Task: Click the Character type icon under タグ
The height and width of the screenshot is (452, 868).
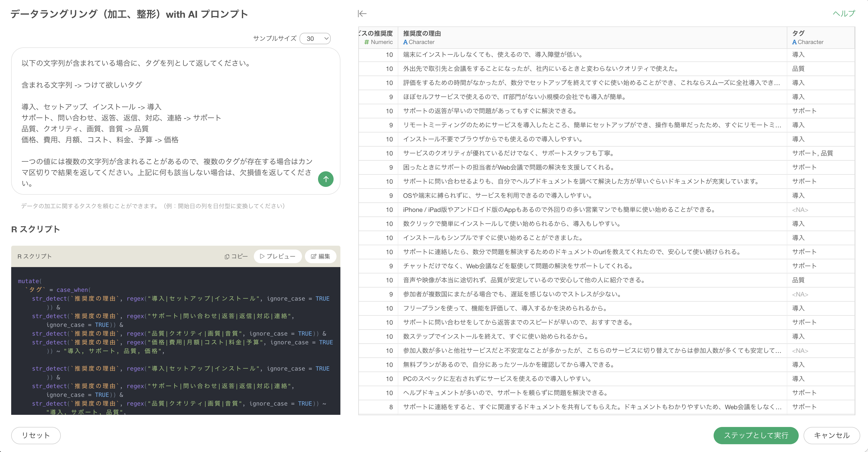Action: coord(794,42)
